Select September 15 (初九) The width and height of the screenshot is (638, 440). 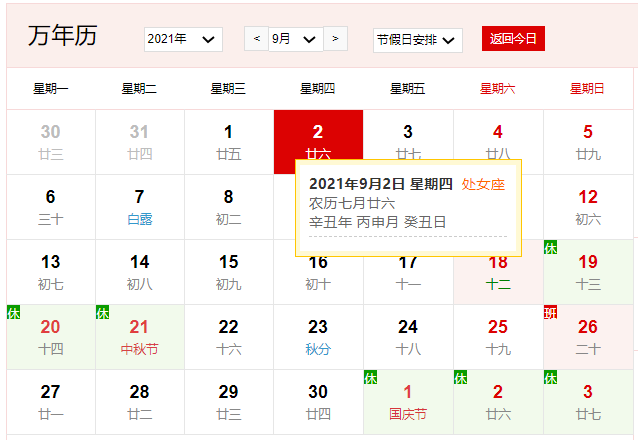coord(229,272)
